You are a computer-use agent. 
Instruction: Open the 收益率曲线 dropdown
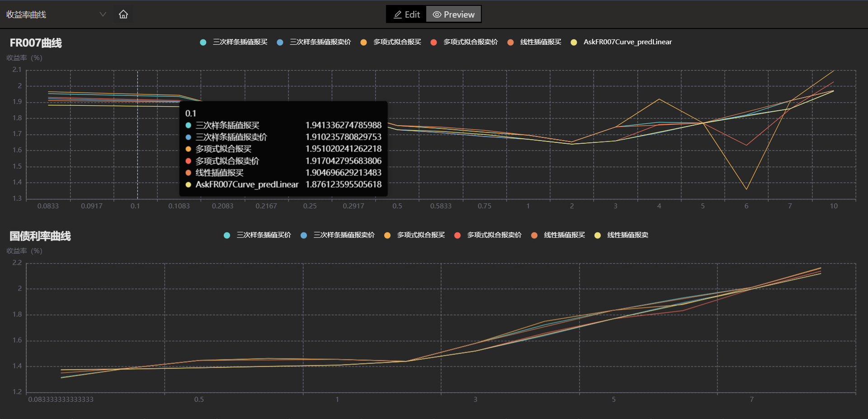56,14
